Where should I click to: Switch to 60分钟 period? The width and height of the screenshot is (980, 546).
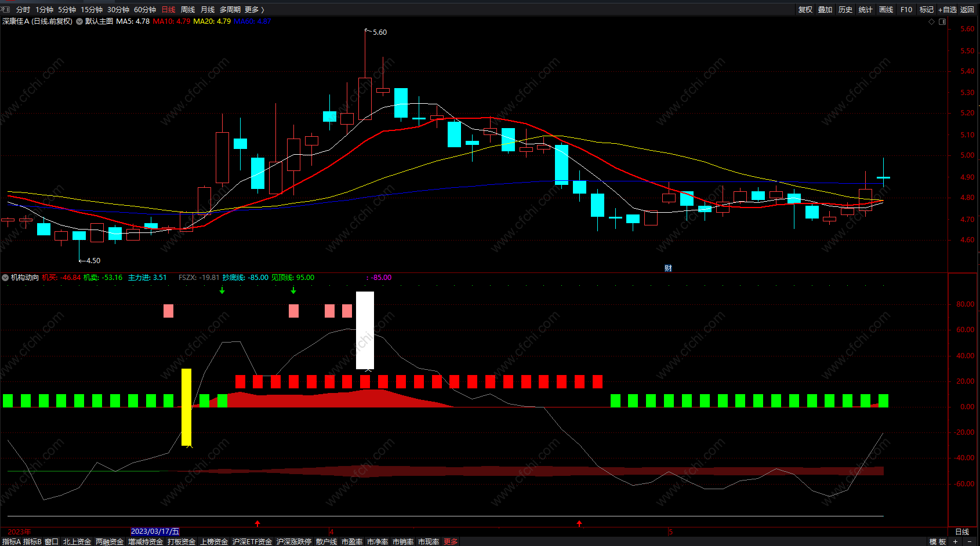click(x=145, y=9)
